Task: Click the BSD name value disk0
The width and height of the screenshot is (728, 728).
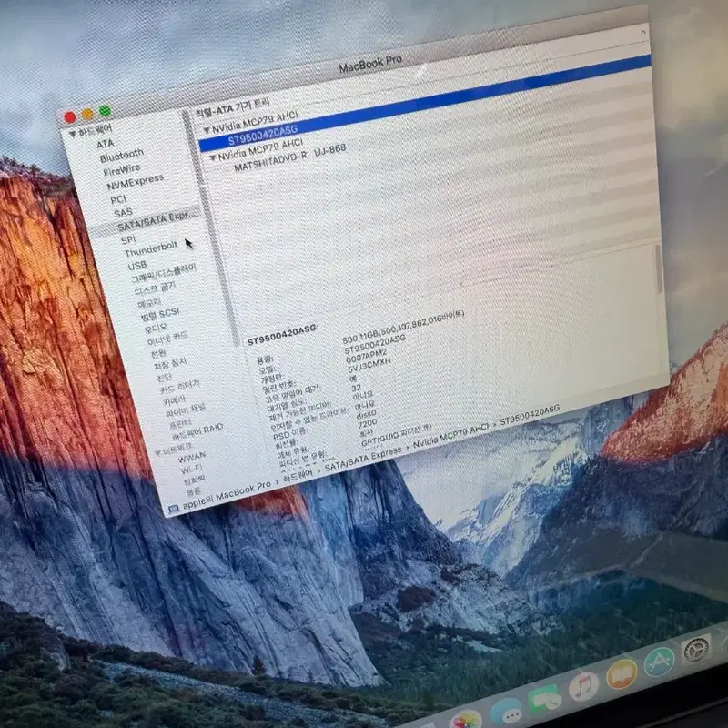Action: pos(366,413)
